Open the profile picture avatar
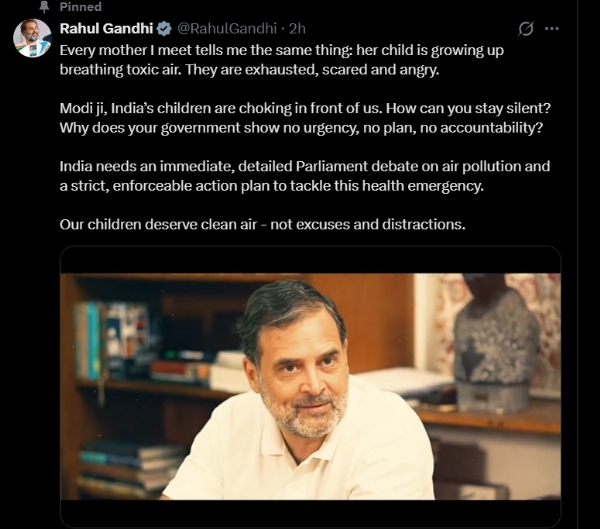Viewport: 600px width, 529px height. tap(32, 38)
